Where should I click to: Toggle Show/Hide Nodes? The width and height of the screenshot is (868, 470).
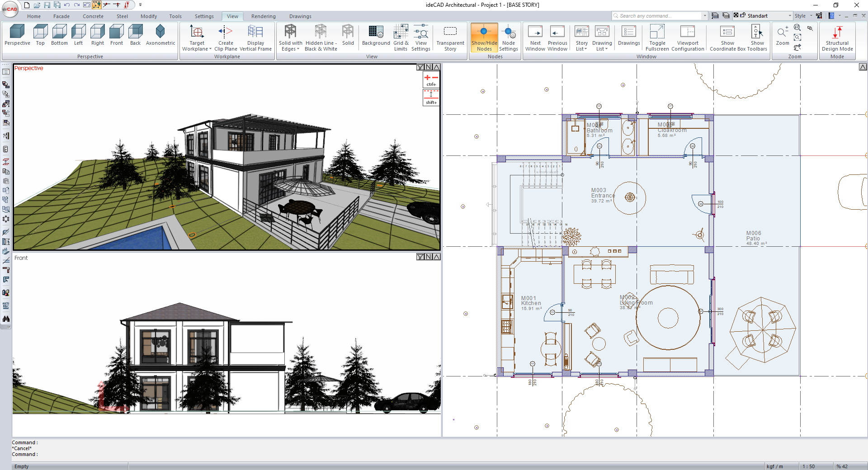point(484,37)
